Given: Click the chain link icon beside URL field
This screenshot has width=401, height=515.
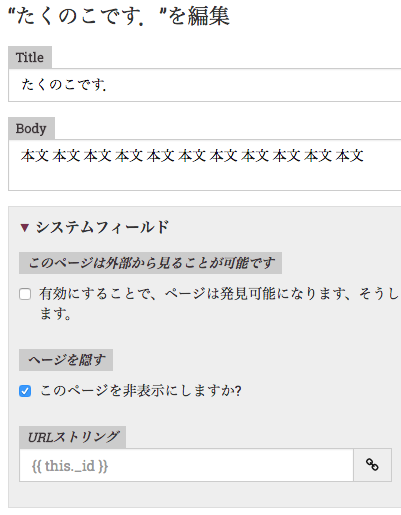Looking at the screenshot, I should click(372, 465).
